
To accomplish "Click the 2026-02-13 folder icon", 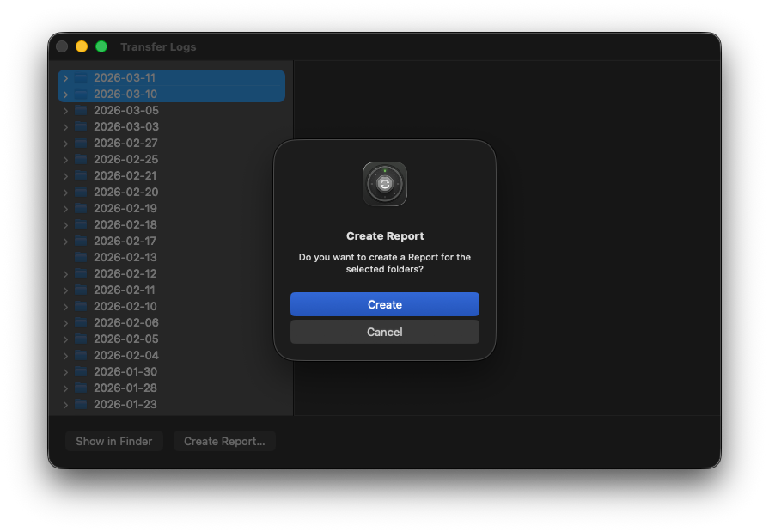I will click(x=81, y=258).
